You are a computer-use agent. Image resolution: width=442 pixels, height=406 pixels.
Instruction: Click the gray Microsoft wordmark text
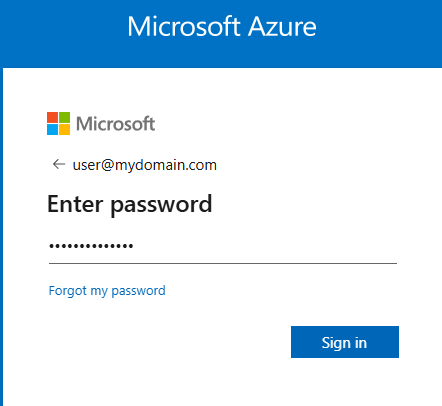115,124
